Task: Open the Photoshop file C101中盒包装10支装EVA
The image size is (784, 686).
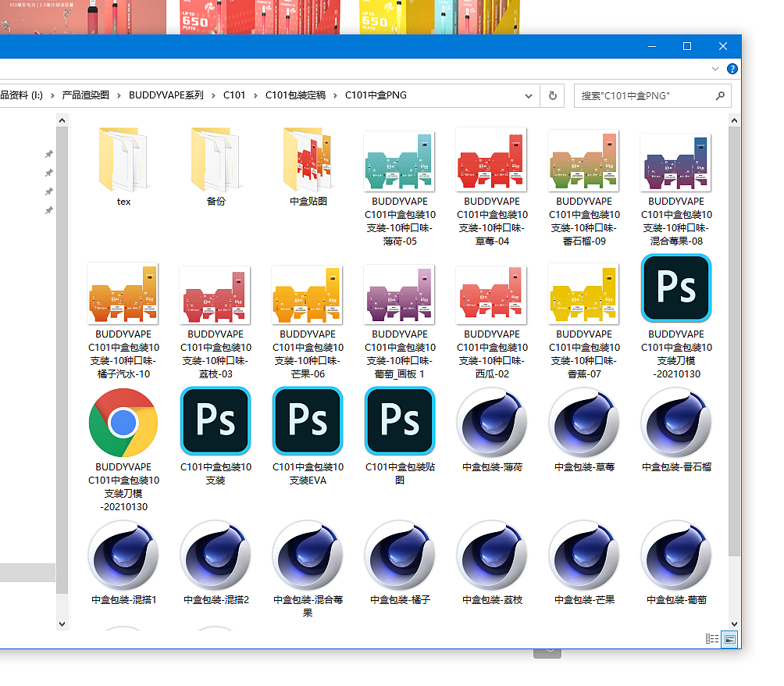Action: (x=308, y=421)
